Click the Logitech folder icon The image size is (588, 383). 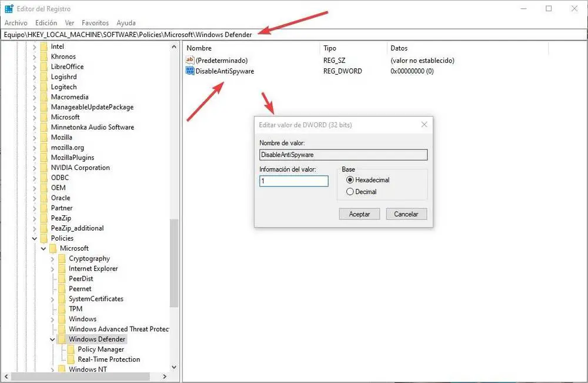point(44,87)
